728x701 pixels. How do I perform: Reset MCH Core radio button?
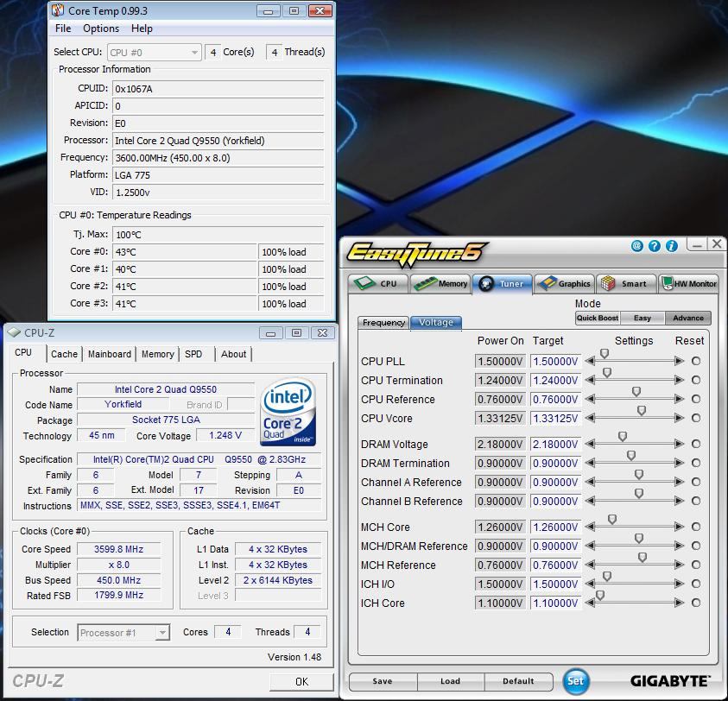[x=696, y=527]
